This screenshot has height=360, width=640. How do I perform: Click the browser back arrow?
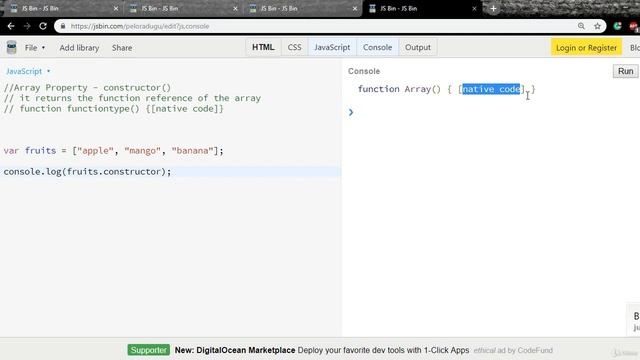pos(11,26)
